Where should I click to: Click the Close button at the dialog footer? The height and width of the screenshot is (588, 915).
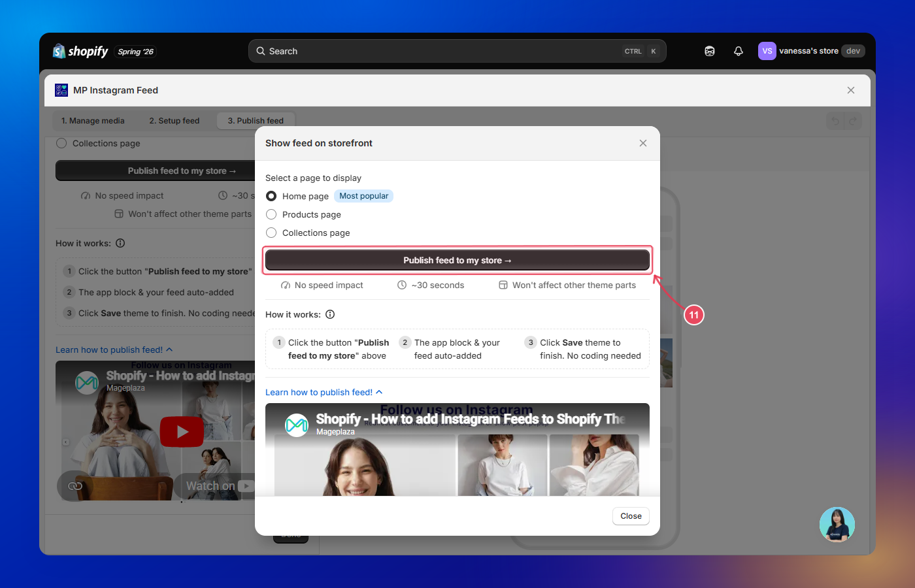coord(631,516)
